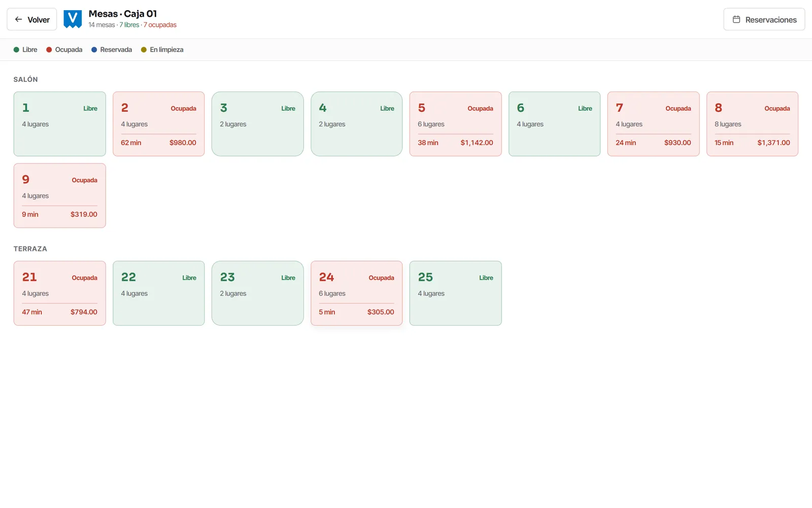Open occupied table 7 card
This screenshot has width=812, height=508.
point(654,124)
